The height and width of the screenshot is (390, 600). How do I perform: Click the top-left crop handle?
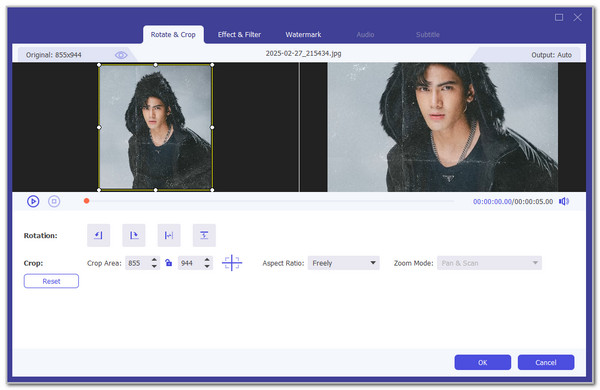point(99,65)
